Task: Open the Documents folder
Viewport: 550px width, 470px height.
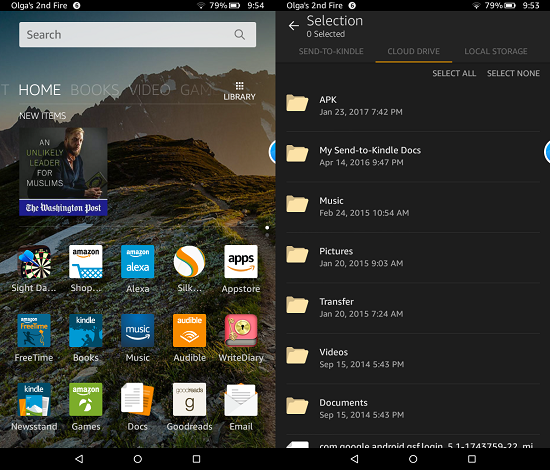Action: (x=413, y=409)
